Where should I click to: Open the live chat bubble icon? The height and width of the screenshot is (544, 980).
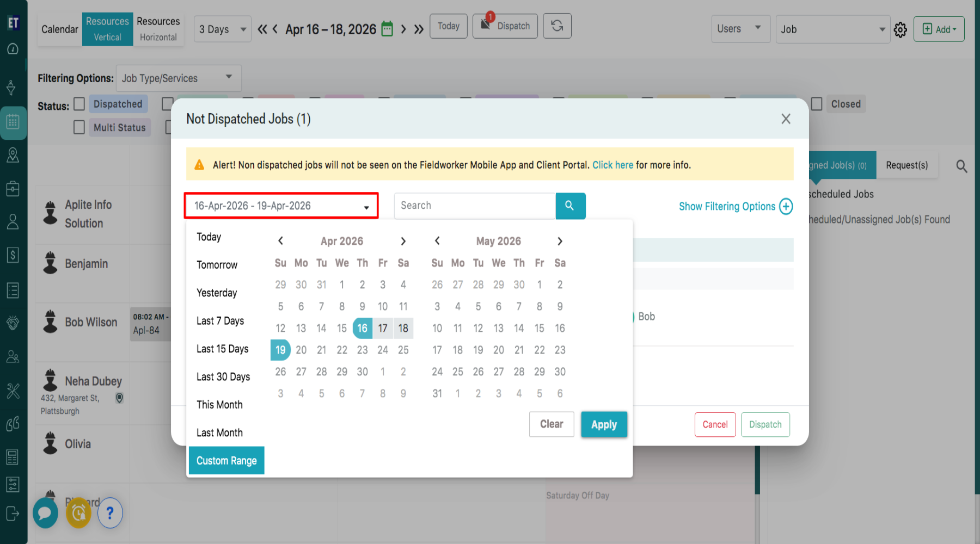pyautogui.click(x=45, y=513)
